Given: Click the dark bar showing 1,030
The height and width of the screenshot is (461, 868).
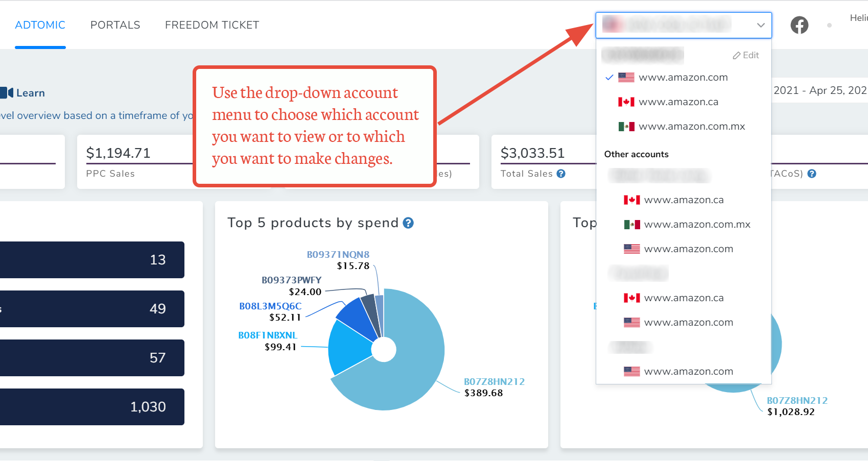Looking at the screenshot, I should coord(92,407).
